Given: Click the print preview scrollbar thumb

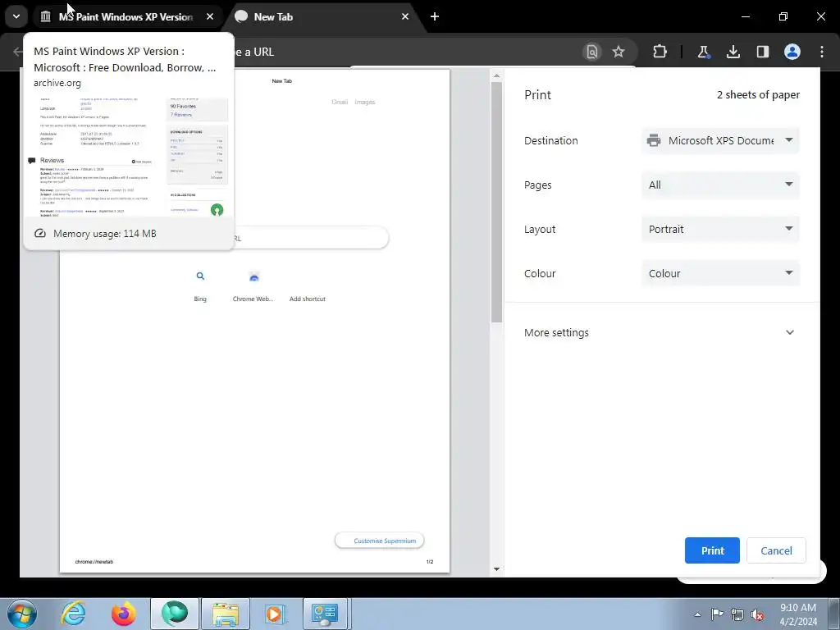Looking at the screenshot, I should pos(496,202).
